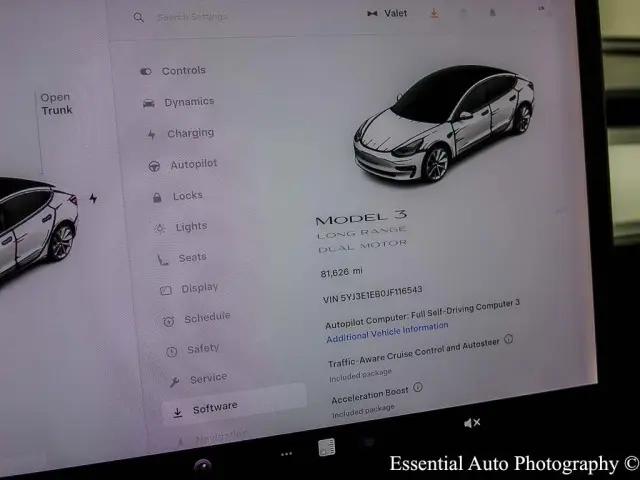Tap the muted volume speaker icon
Screen dimensions: 640x480
(x=472, y=423)
